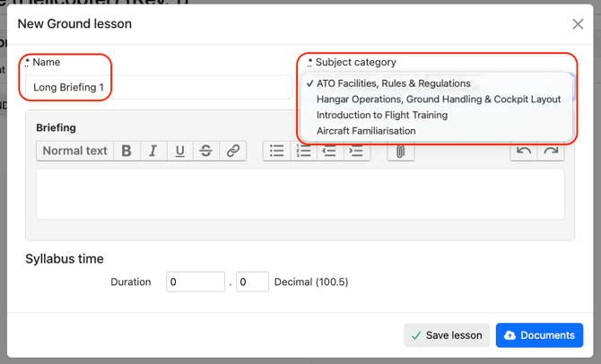Create a bulleted list

pos(277,151)
